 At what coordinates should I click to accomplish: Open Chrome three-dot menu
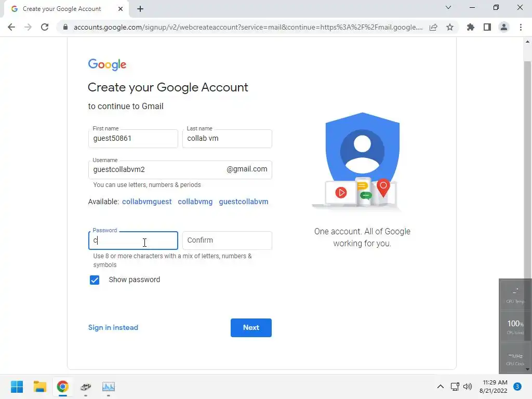(x=521, y=27)
